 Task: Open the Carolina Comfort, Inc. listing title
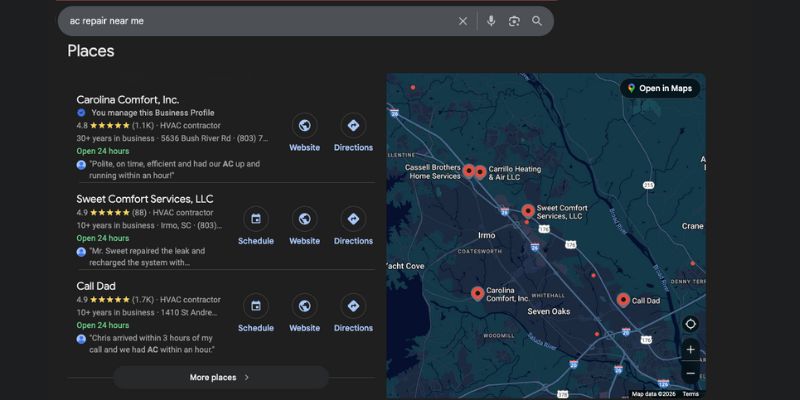[x=128, y=99]
